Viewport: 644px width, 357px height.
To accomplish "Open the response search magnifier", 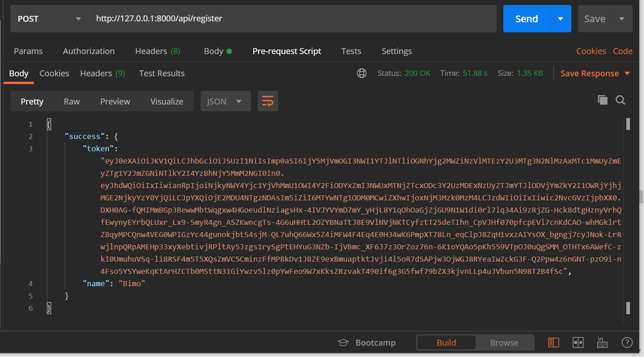I will (x=620, y=100).
